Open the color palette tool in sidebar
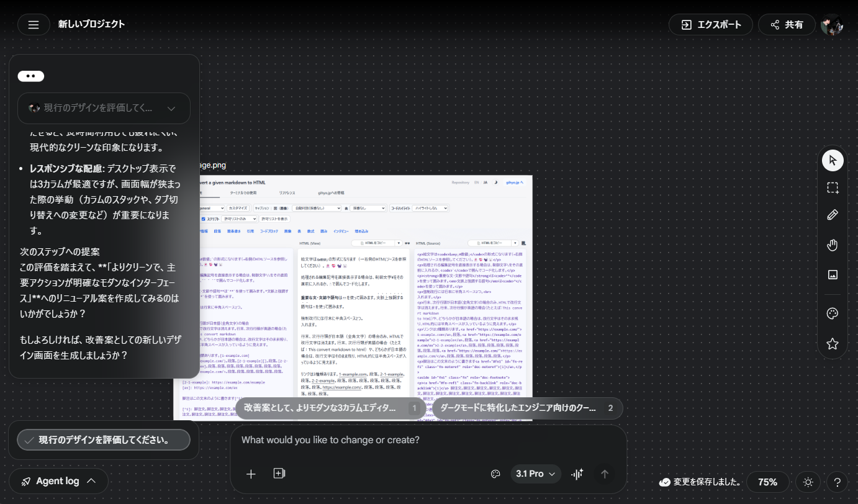The height and width of the screenshot is (504, 858). [833, 313]
